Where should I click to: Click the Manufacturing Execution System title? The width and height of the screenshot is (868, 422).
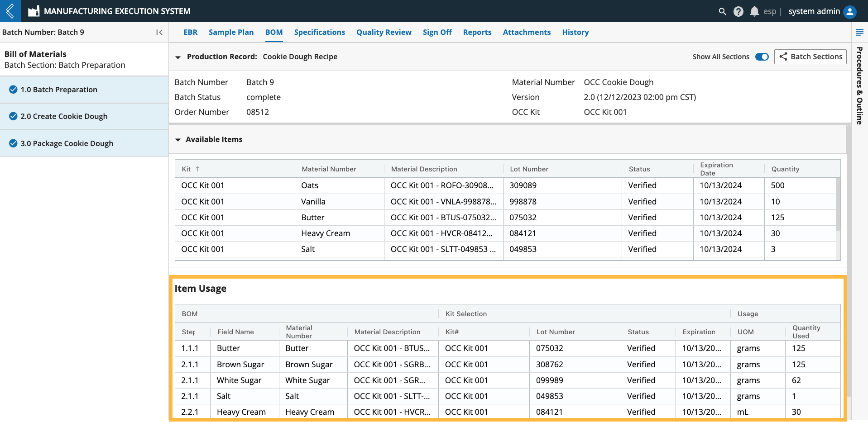pyautogui.click(x=117, y=11)
